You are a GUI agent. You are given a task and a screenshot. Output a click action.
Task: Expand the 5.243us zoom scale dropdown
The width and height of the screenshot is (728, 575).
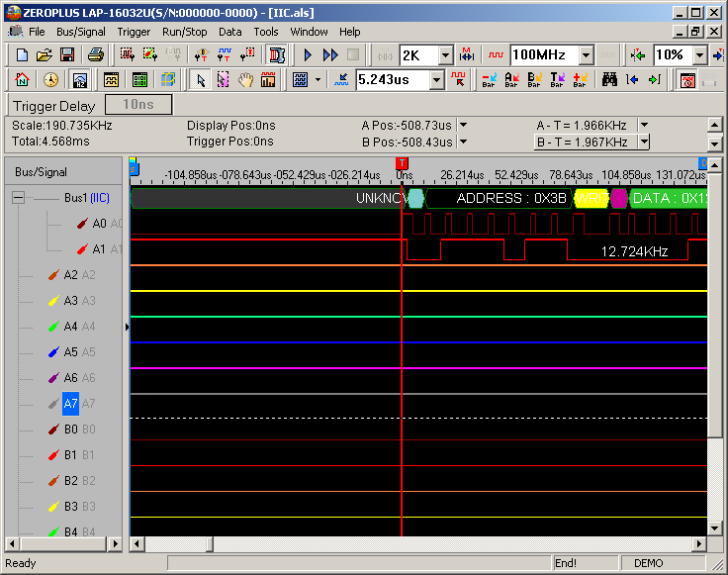[436, 80]
